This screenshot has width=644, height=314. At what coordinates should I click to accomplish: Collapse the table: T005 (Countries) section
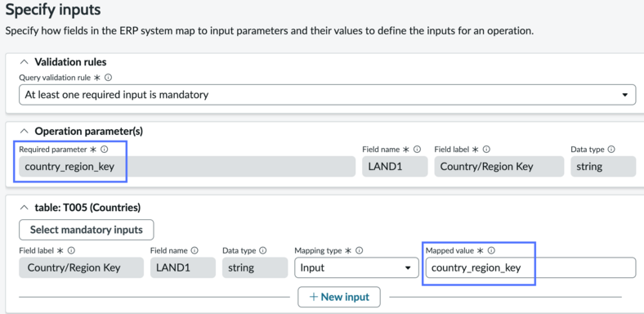coord(25,208)
